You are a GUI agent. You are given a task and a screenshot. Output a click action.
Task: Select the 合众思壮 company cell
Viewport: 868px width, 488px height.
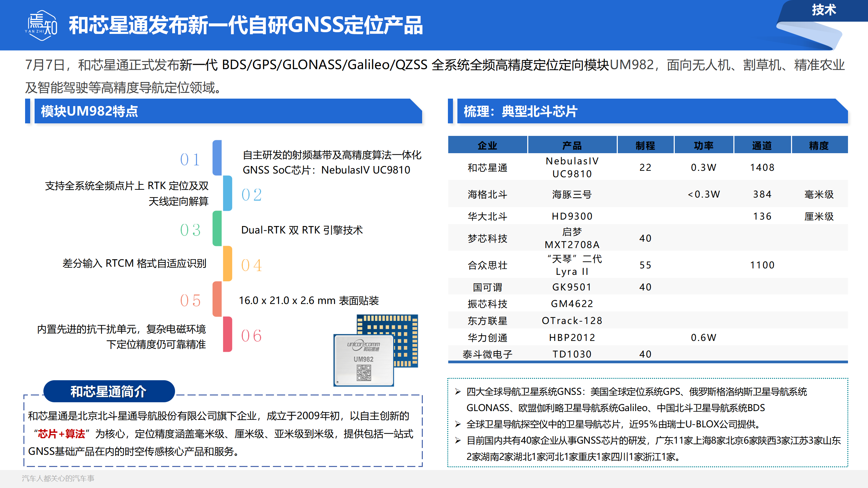pyautogui.click(x=487, y=265)
